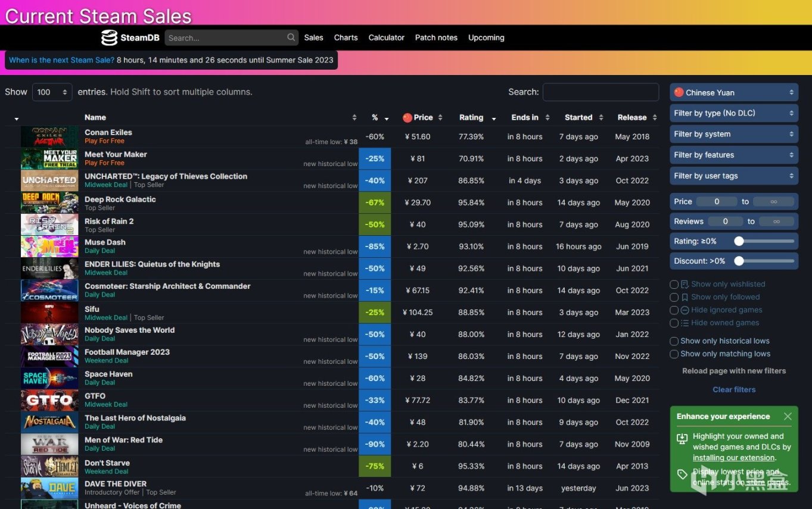This screenshot has height=509, width=812.
Task: Open Filter by type (No DLC) dropdown
Action: pos(734,113)
